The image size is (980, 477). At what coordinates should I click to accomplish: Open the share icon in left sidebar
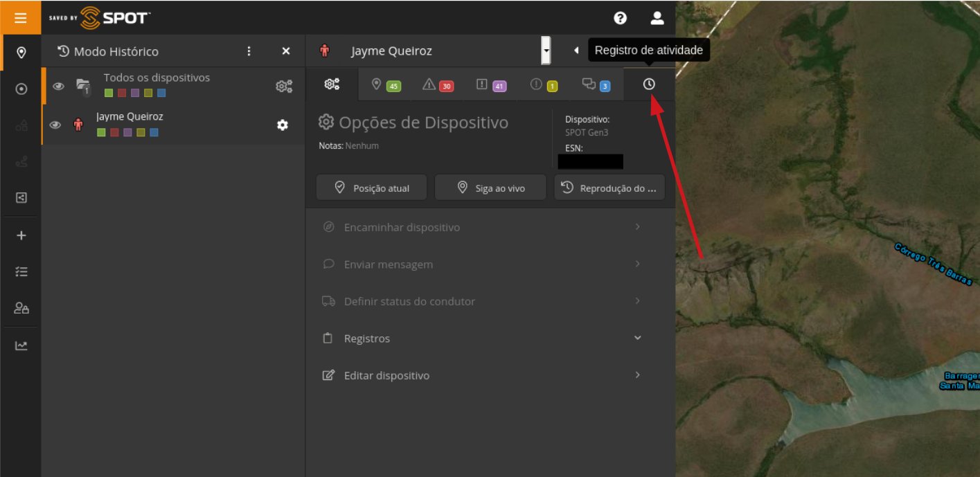tap(21, 198)
